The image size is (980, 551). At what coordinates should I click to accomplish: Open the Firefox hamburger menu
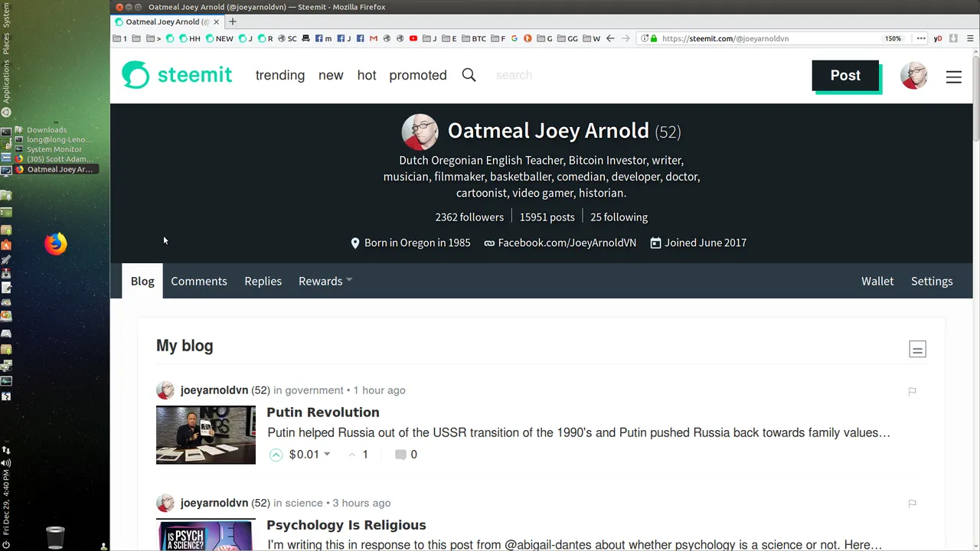pos(969,38)
